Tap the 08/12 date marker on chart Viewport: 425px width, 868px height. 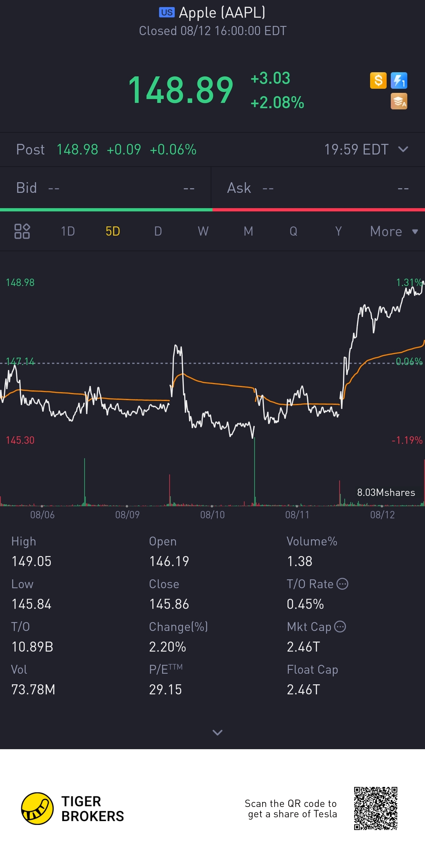[382, 514]
